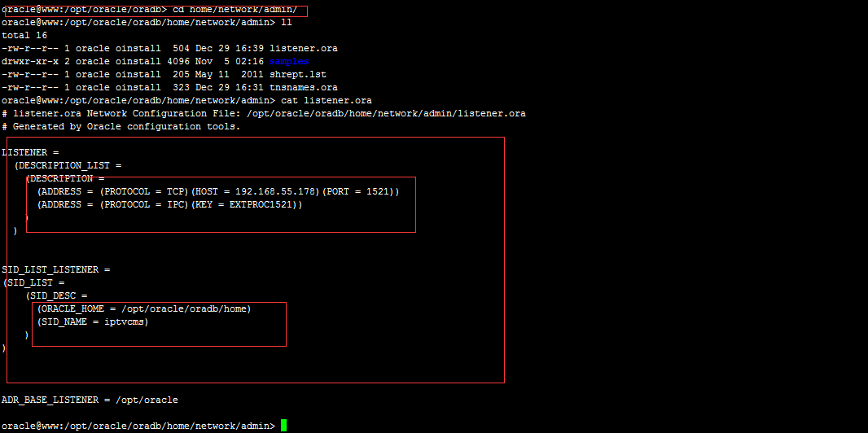The image size is (868, 433).
Task: Click the '(SID_DESC =' line
Action: [56, 295]
